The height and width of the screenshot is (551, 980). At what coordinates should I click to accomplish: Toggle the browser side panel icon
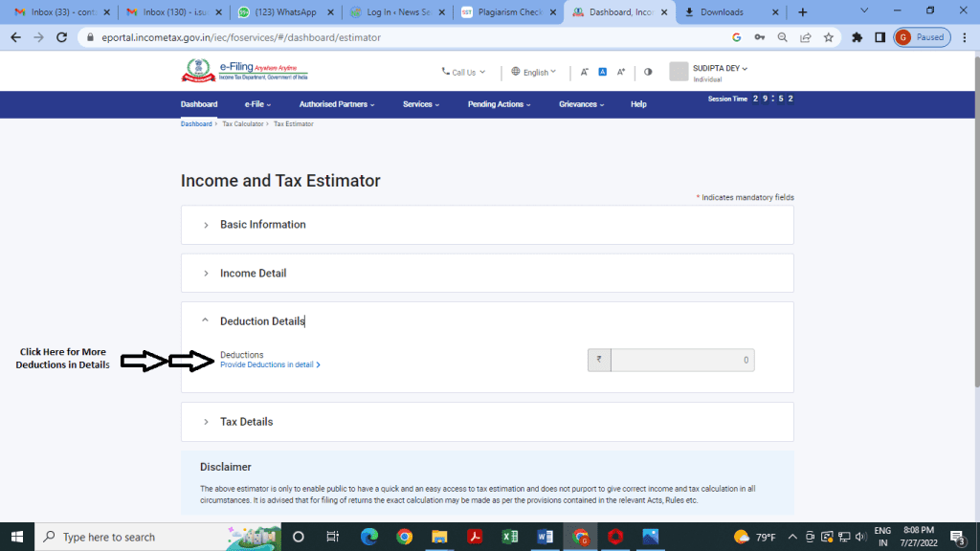[880, 37]
